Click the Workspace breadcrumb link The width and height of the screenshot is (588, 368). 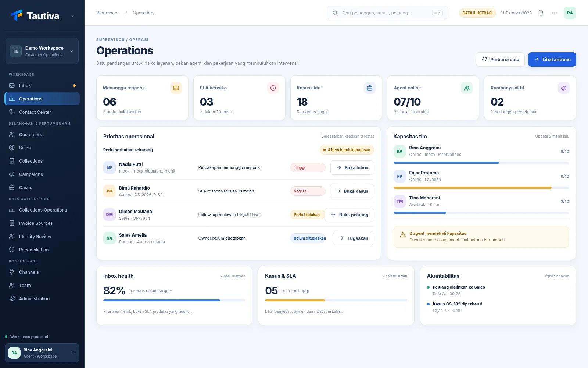[108, 13]
